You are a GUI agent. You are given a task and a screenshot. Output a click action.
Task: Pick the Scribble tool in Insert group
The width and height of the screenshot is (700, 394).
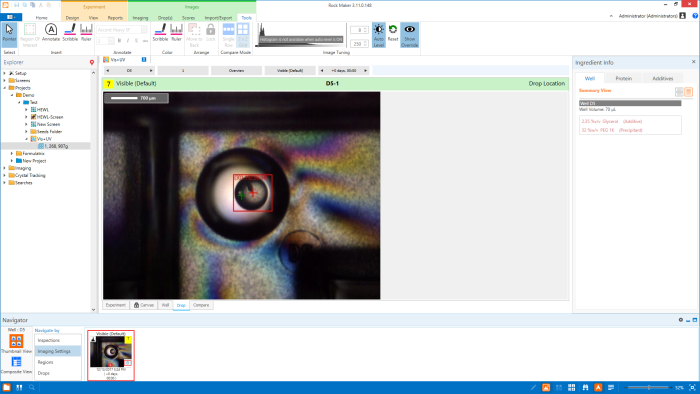coord(70,33)
